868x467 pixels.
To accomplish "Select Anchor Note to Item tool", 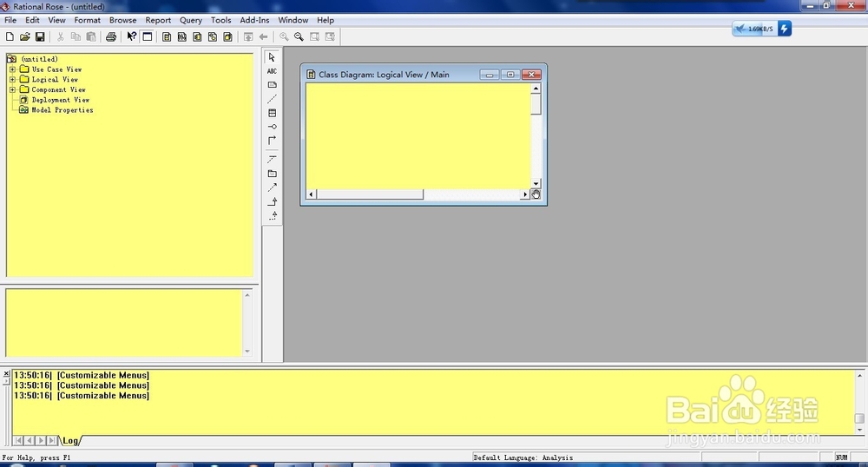I will pos(272,98).
